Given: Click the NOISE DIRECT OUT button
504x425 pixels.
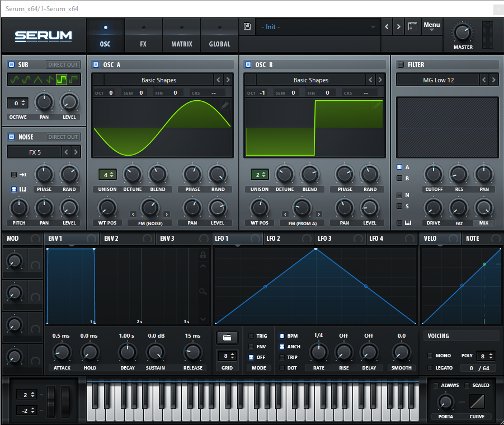Looking at the screenshot, I should coord(63,137).
